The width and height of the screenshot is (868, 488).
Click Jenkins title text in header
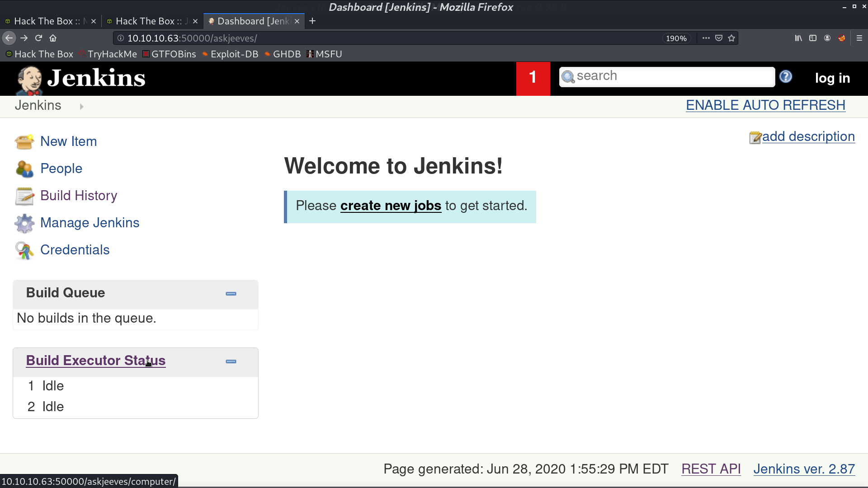(x=96, y=78)
